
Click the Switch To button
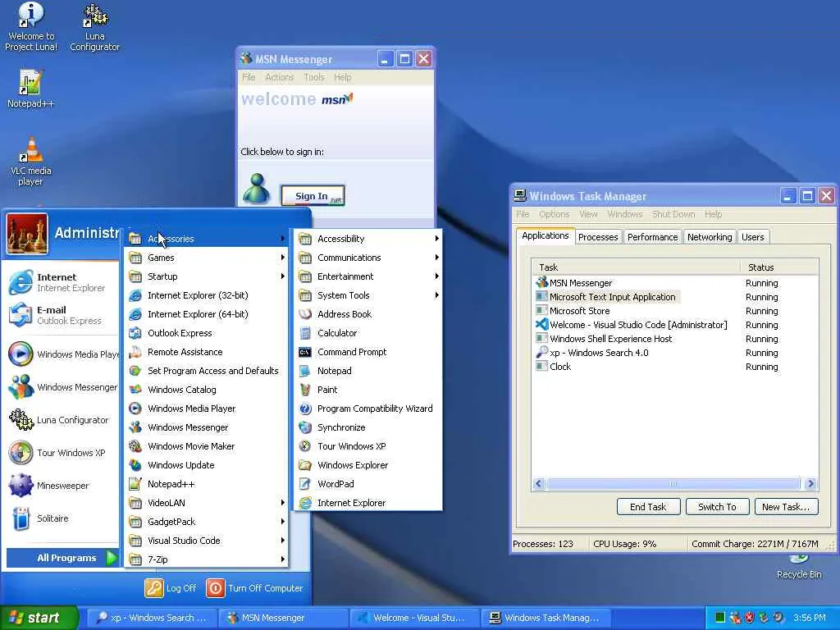click(x=717, y=507)
